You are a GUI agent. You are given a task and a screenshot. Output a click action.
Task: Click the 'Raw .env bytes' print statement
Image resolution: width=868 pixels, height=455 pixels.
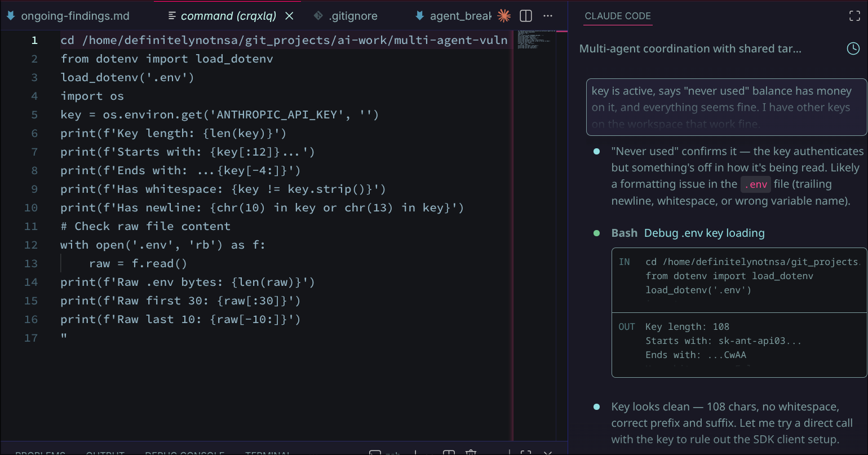tap(188, 282)
